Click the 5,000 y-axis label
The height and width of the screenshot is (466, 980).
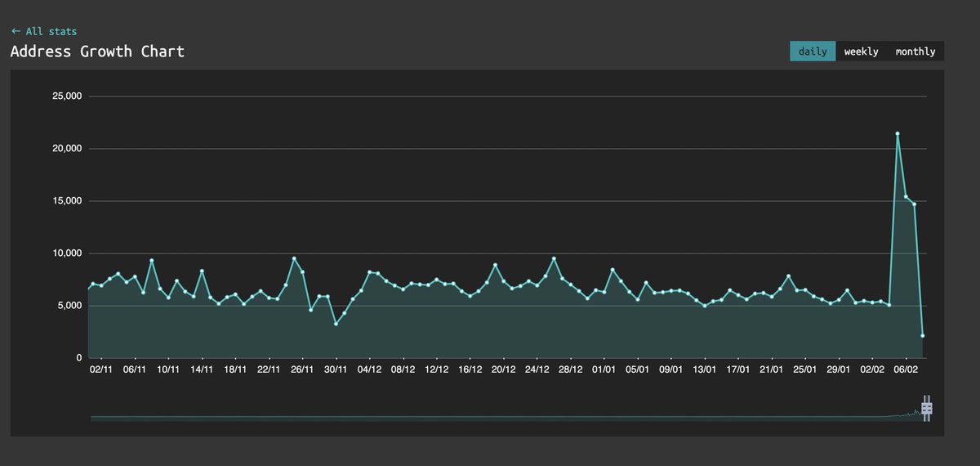click(69, 306)
